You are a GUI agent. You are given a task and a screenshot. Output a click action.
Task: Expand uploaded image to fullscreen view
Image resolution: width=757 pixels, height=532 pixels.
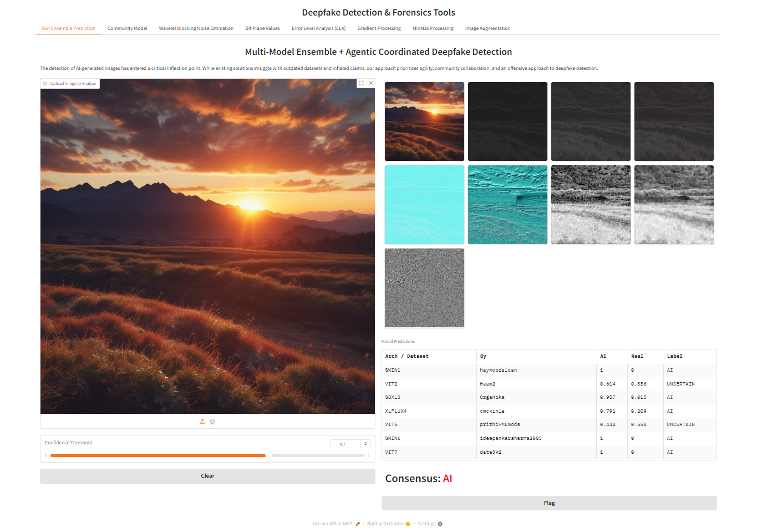tap(361, 83)
